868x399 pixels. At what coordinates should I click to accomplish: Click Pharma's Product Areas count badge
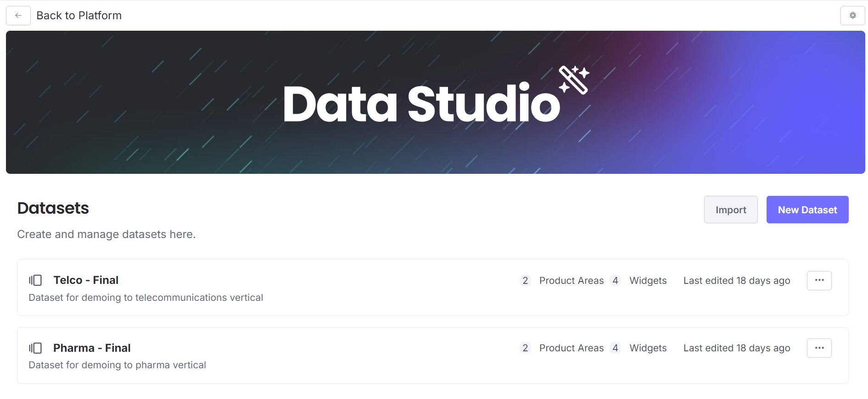[525, 348]
